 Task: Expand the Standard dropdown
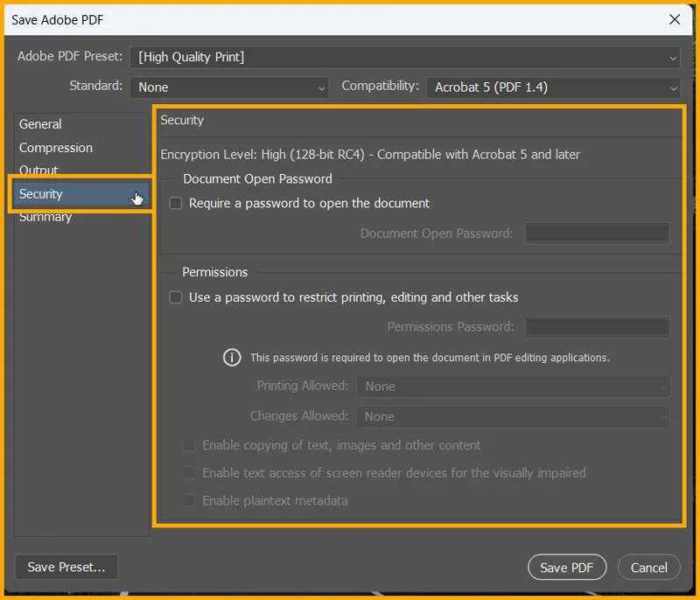tap(229, 87)
